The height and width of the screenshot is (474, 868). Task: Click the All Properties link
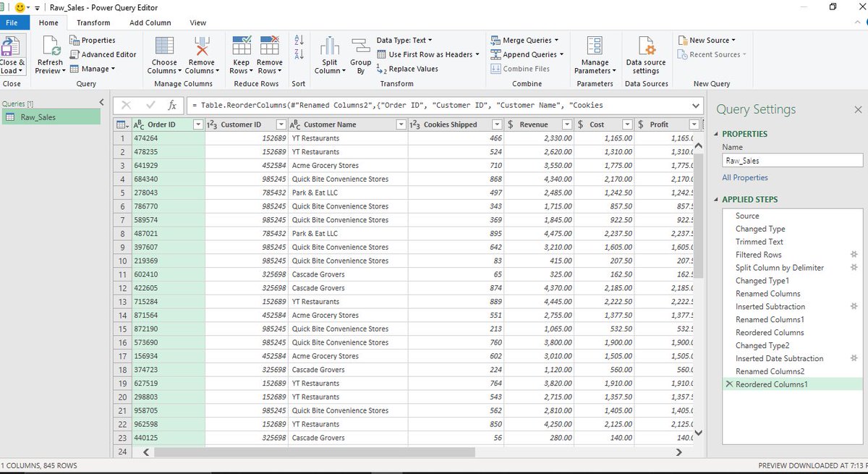click(x=745, y=177)
